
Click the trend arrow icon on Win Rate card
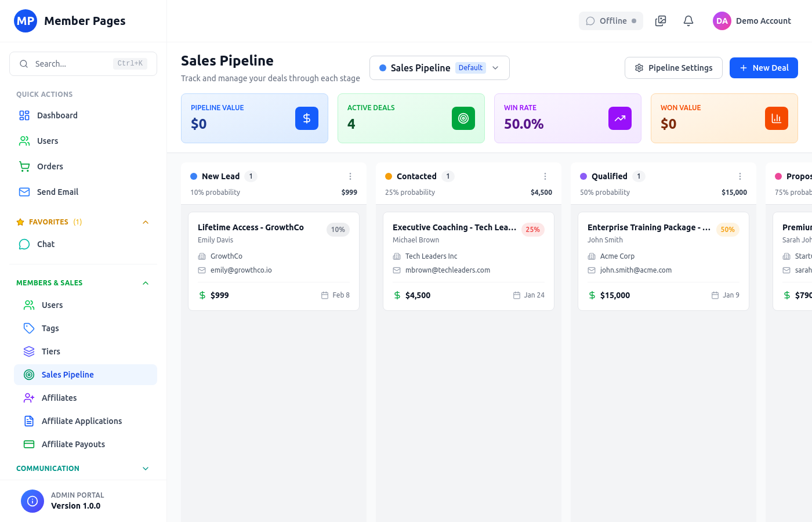click(619, 118)
